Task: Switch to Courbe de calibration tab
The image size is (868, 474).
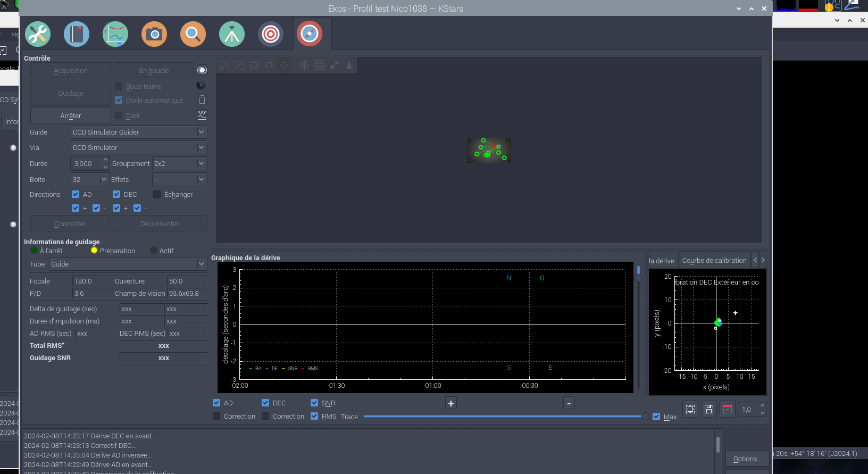Action: [714, 261]
